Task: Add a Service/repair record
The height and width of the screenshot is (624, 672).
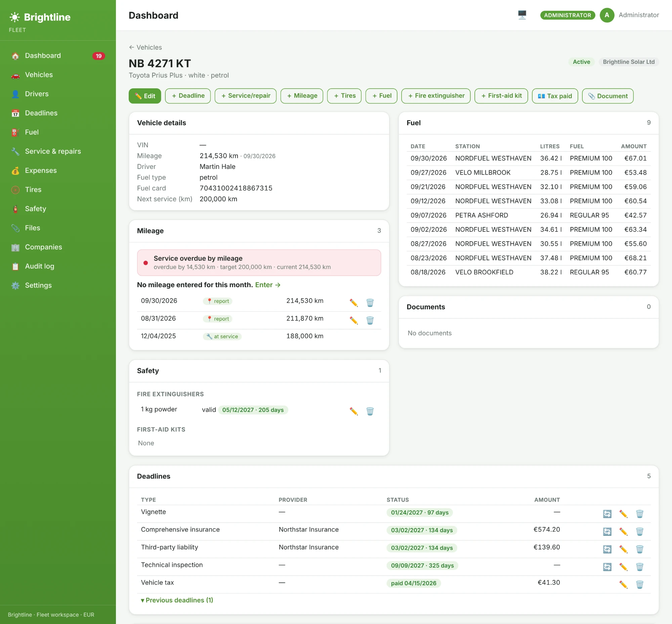Action: point(246,96)
